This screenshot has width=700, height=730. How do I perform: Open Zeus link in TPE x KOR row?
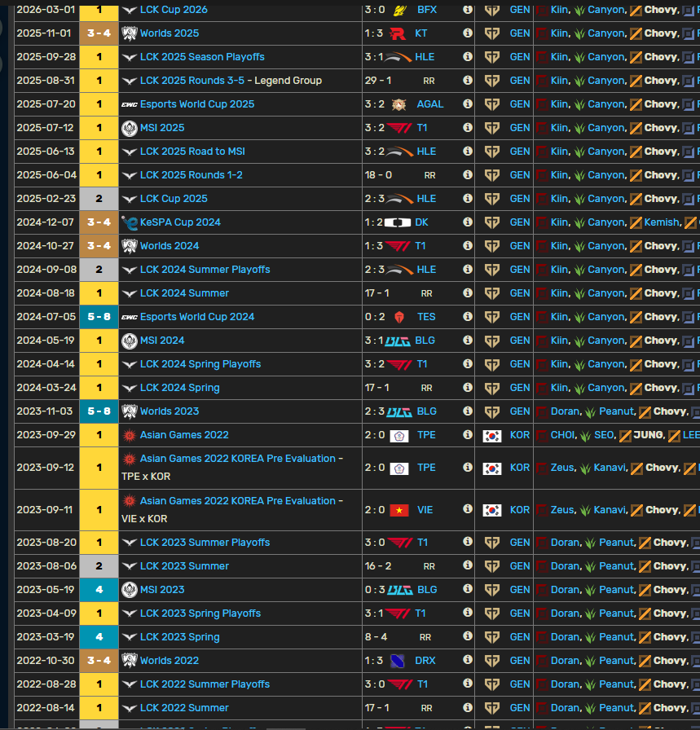pos(562,468)
